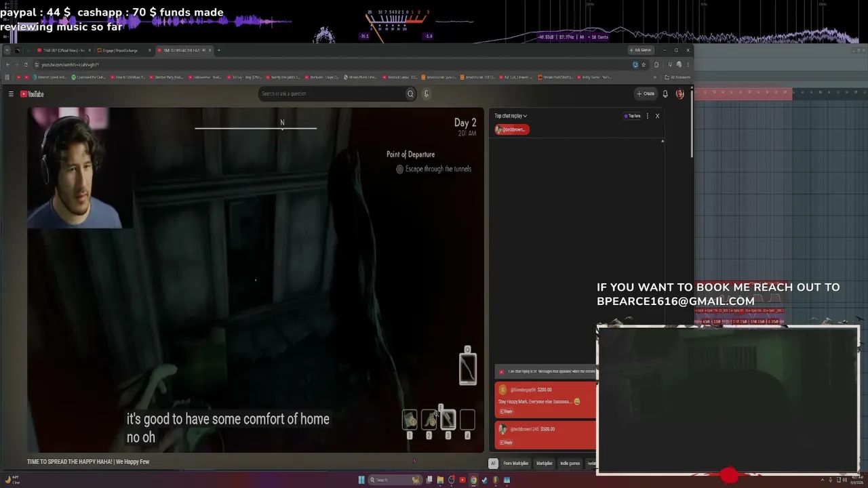
Task: Open the How to Edit Music bookmark
Action: coord(129,77)
